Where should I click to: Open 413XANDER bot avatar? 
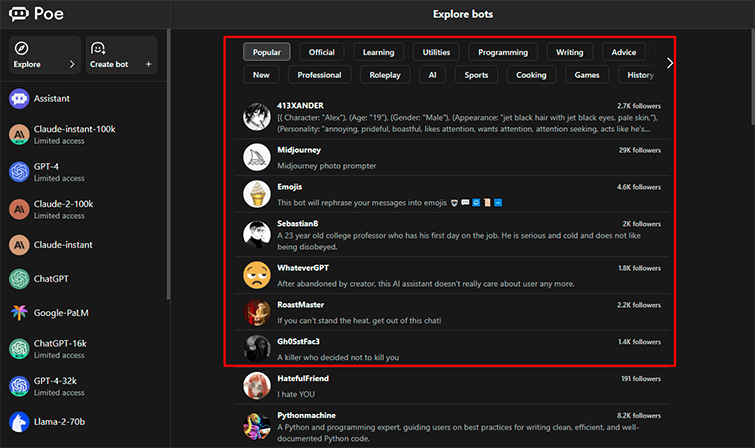(x=257, y=117)
